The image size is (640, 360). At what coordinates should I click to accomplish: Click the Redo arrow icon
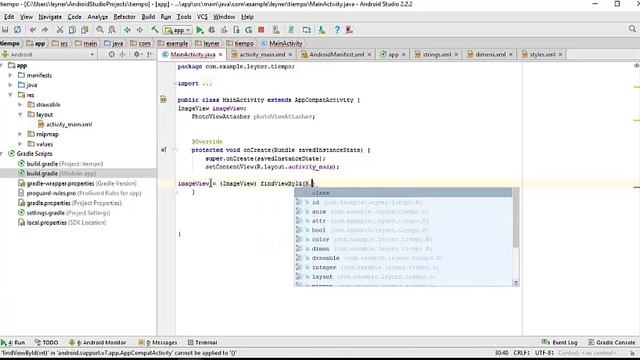[x=44, y=30]
